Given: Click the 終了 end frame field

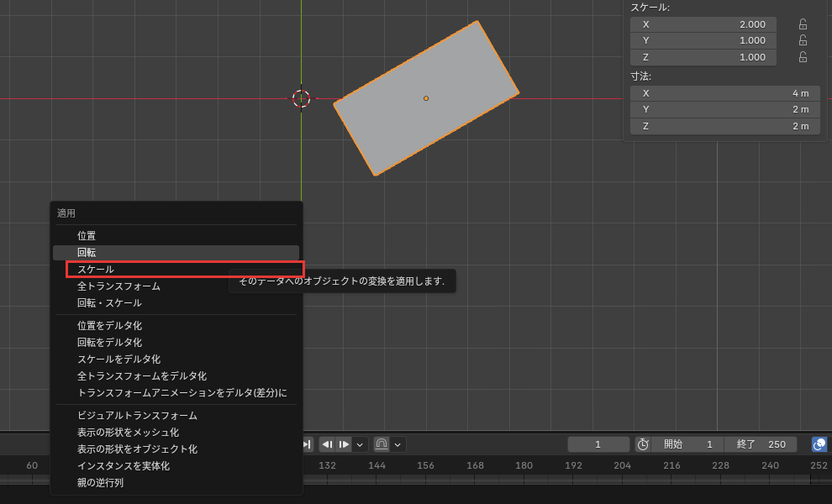Looking at the screenshot, I should 761,444.
